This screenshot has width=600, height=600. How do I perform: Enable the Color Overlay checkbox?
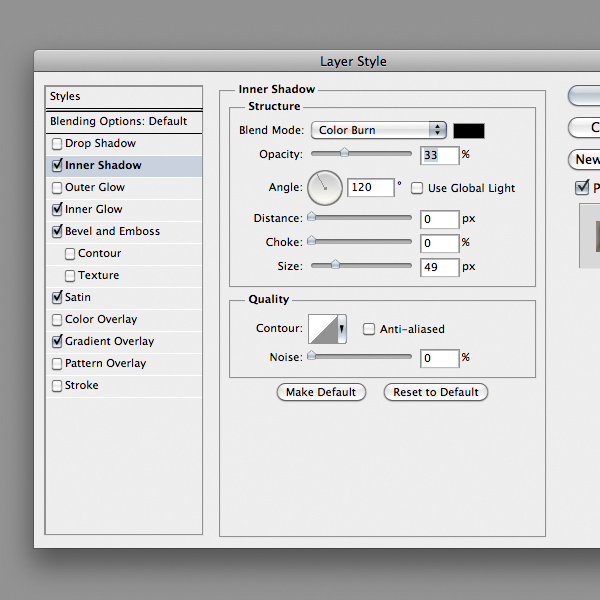click(x=57, y=320)
